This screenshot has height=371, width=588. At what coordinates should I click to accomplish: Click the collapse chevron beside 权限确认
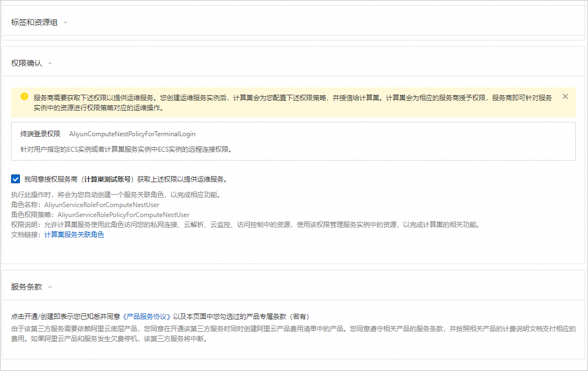tap(49, 63)
